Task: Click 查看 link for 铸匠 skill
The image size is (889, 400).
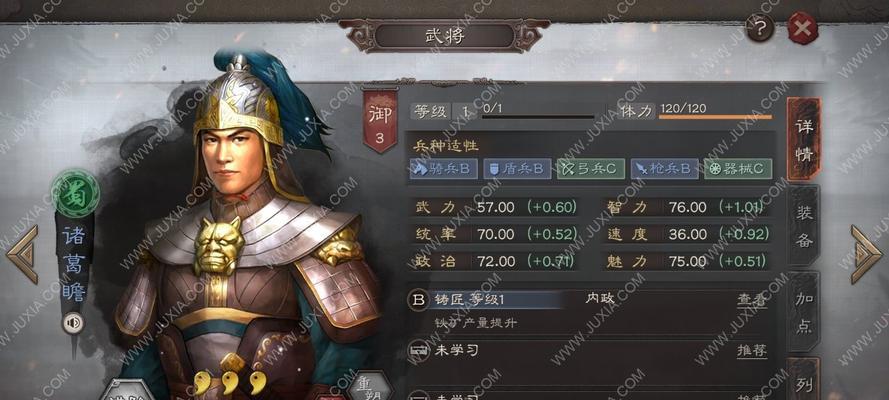Action: click(x=752, y=300)
